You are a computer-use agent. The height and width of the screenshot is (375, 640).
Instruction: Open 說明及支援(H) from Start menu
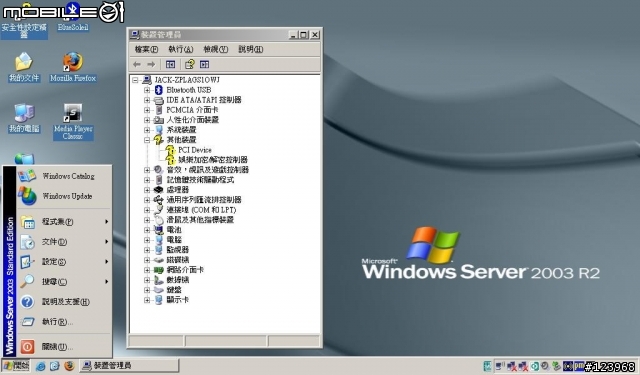[64, 302]
